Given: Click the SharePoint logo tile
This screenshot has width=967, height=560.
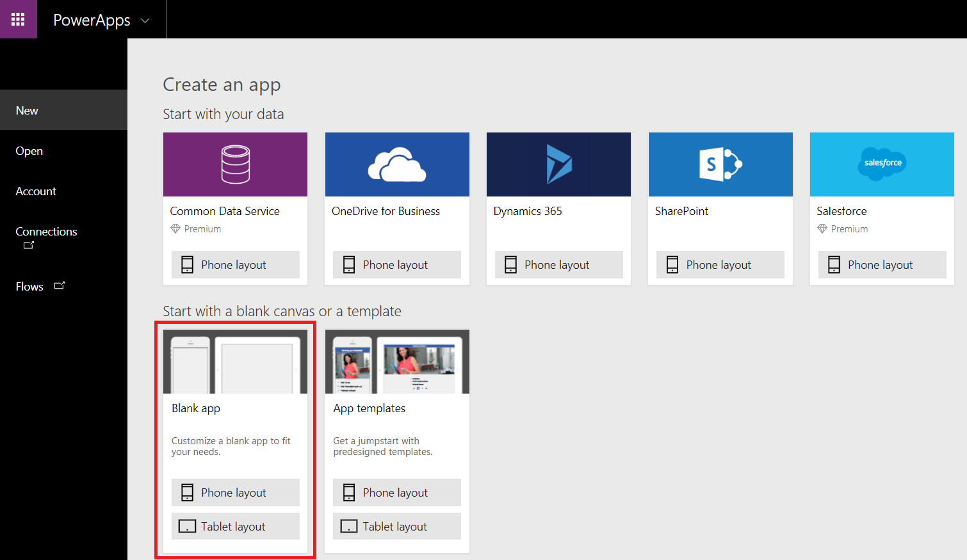Looking at the screenshot, I should (x=720, y=164).
